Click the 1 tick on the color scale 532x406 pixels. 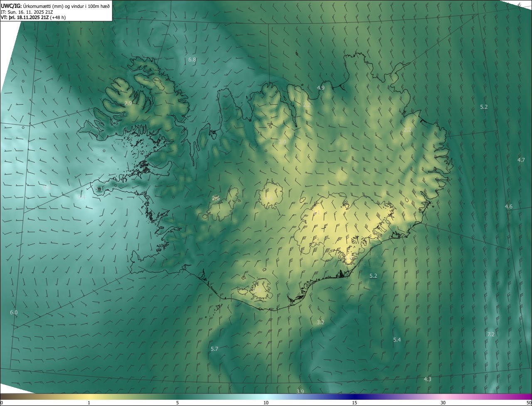tap(89, 403)
